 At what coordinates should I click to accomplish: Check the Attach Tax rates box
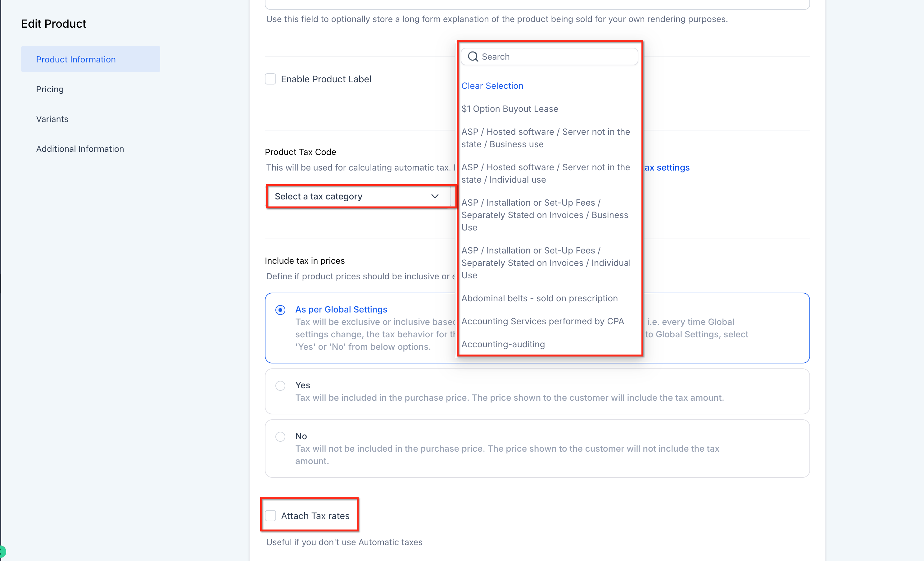270,516
